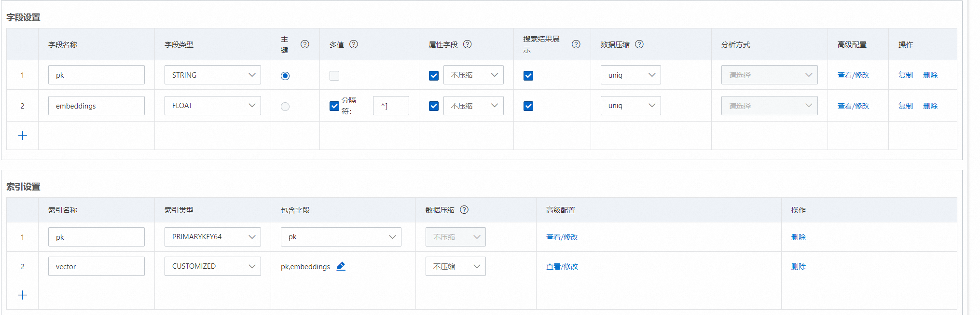Screen dimensions: 980x315
Task: Click the help icon beside 主键 header
Action: tap(305, 44)
